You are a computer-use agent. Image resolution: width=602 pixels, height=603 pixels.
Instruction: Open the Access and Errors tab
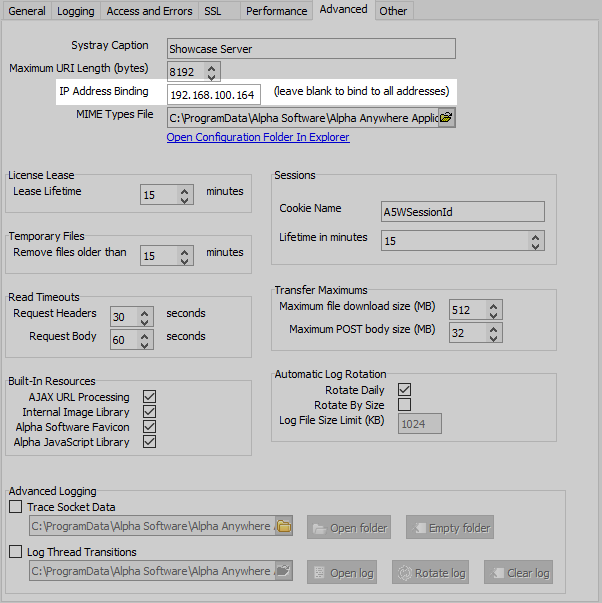coord(149,11)
